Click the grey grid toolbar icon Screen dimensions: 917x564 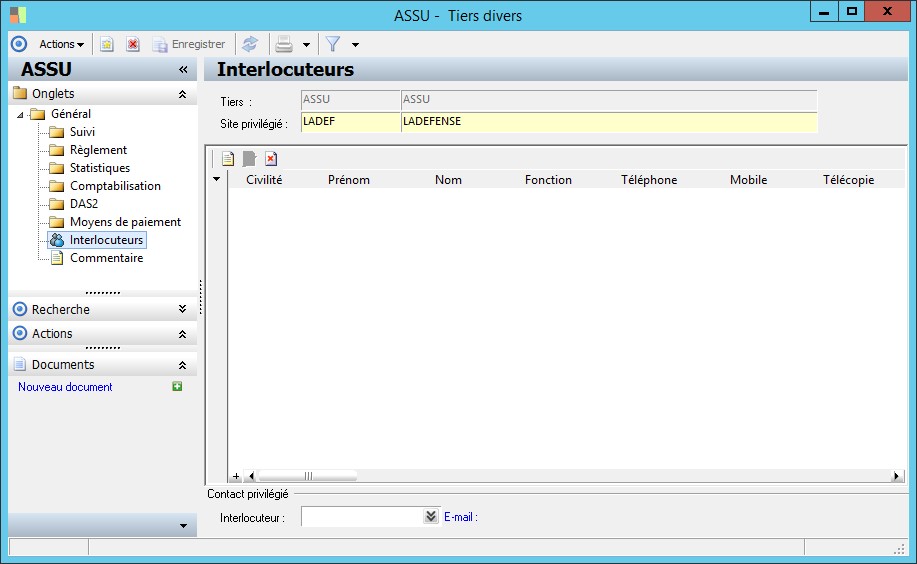(250, 159)
